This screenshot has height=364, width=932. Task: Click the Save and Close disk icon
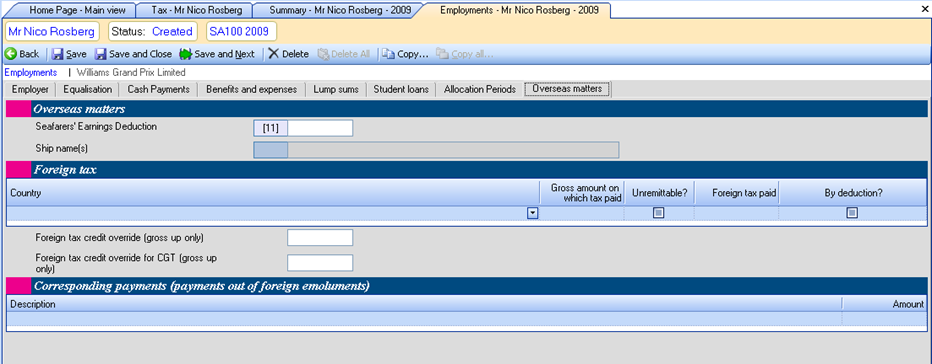point(100,54)
